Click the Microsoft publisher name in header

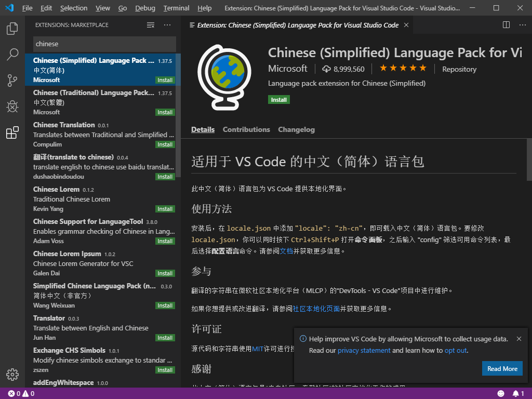coord(288,69)
